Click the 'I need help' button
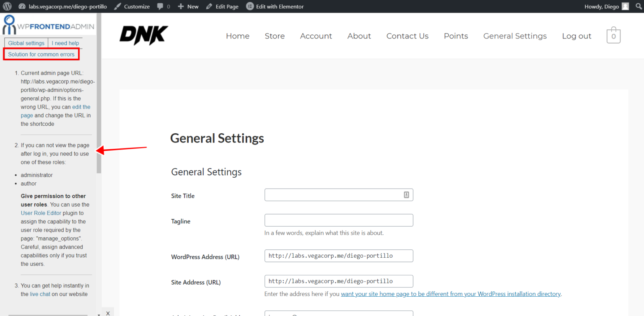The image size is (644, 316). (65, 43)
